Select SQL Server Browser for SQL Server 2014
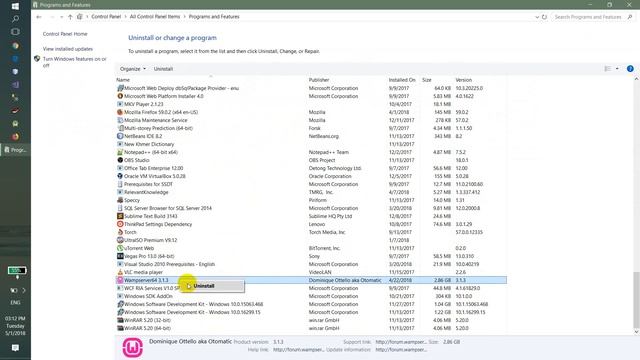 (311, 208)
